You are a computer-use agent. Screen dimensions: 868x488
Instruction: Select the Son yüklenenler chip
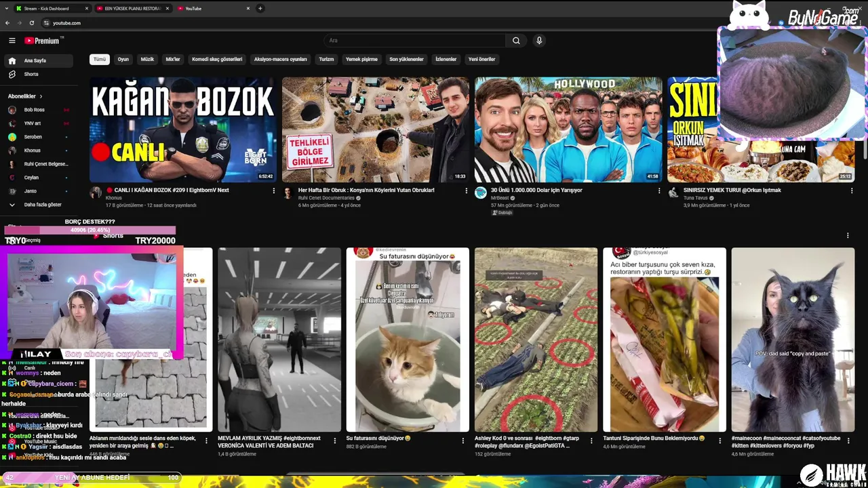click(x=406, y=60)
